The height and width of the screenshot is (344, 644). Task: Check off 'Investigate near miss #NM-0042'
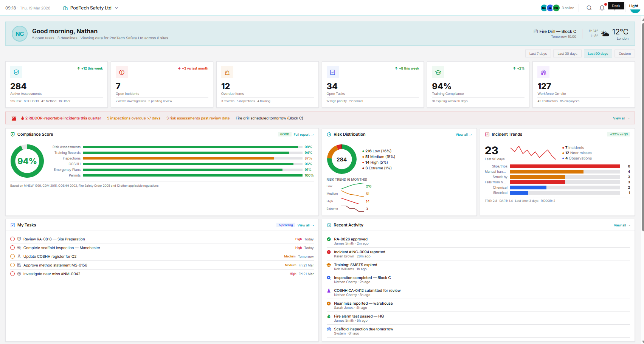coord(12,274)
